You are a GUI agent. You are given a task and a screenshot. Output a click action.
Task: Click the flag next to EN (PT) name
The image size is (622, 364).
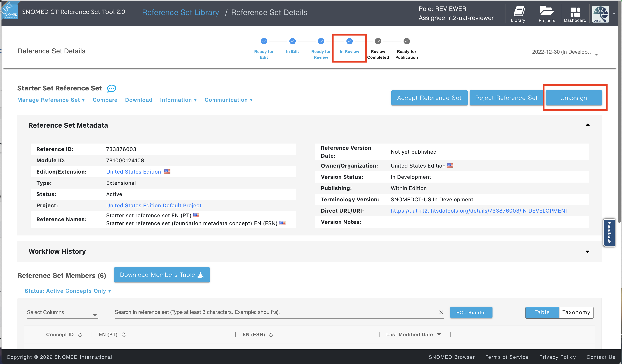[196, 215]
